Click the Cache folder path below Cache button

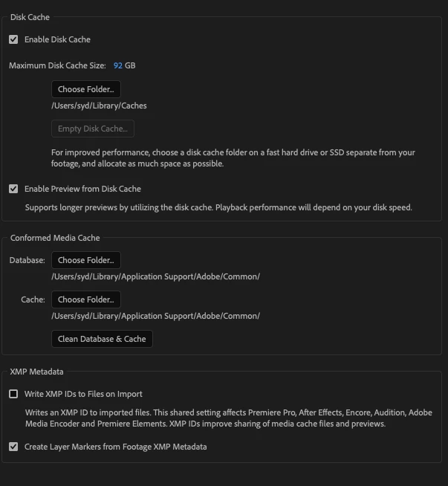pos(155,316)
